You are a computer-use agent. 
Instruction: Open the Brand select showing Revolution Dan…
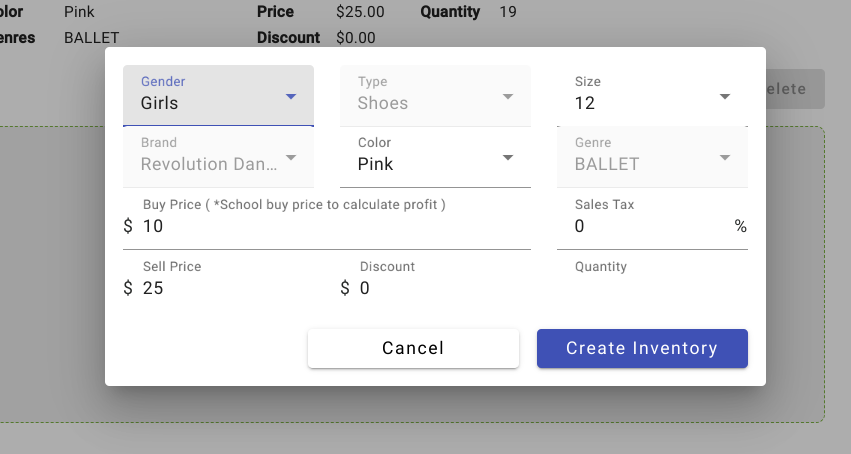[x=208, y=164]
